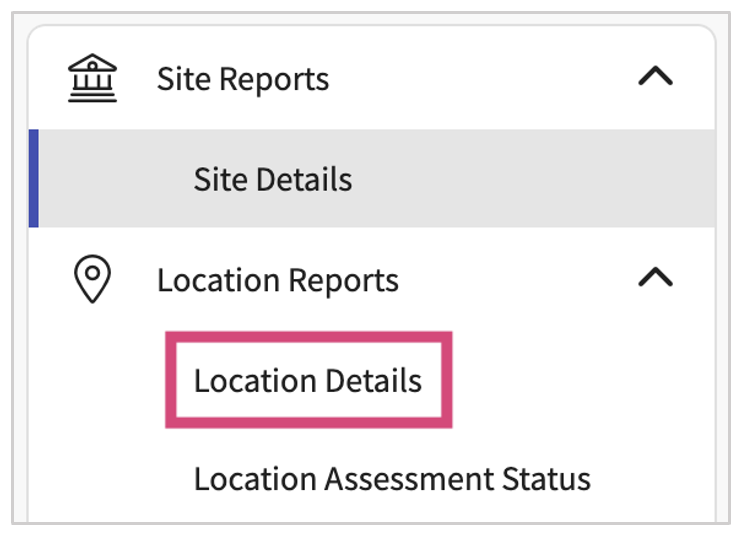Hide the items under Location Reports
This screenshot has width=742, height=534.
(x=655, y=279)
